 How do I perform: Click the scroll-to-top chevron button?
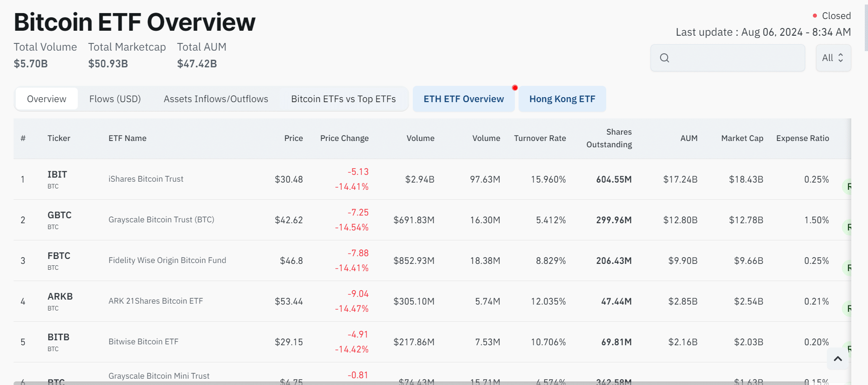pyautogui.click(x=838, y=359)
